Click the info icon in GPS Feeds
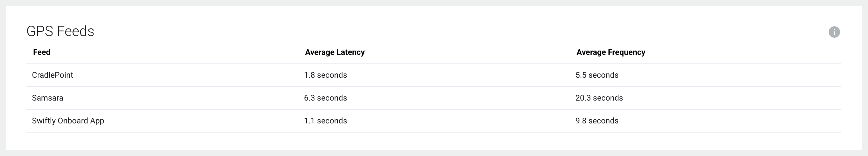 (x=834, y=32)
